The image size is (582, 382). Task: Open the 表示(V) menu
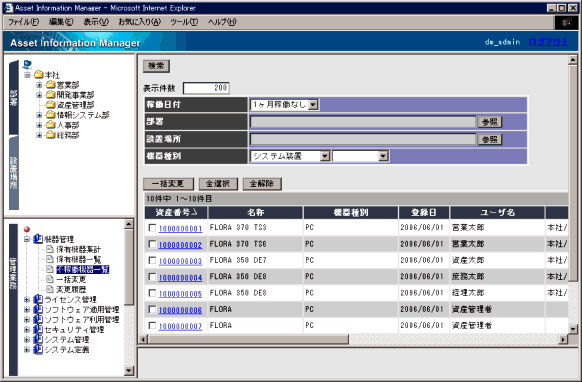96,22
